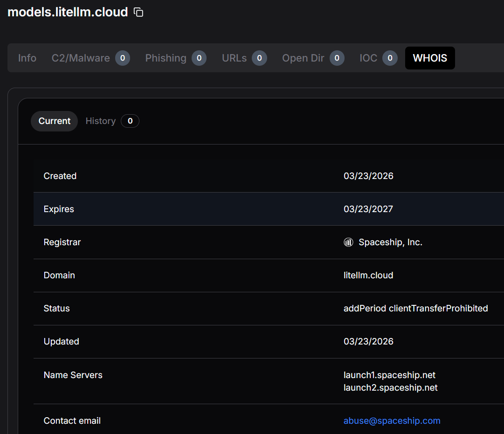The width and height of the screenshot is (504, 434).
Task: Click the litellm.cloud domain value
Action: [368, 275]
